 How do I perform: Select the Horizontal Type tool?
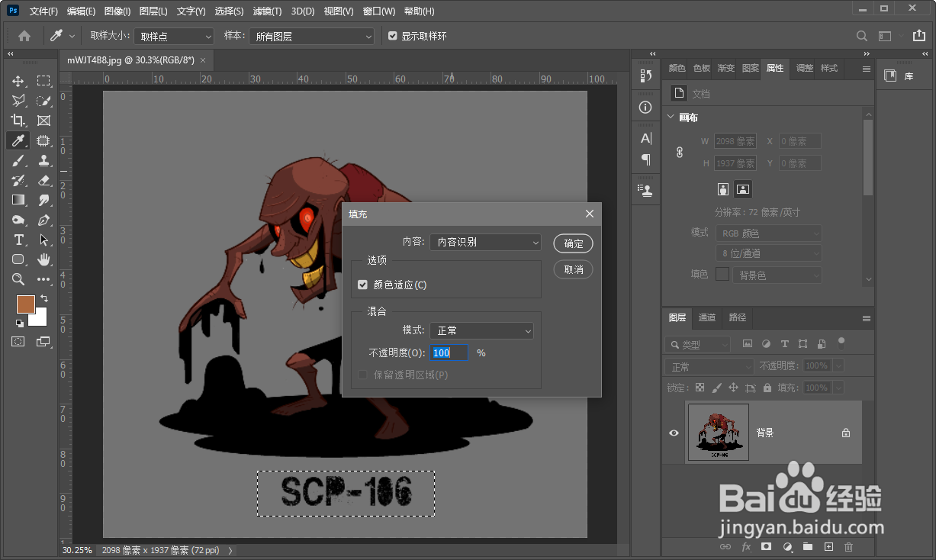(18, 240)
